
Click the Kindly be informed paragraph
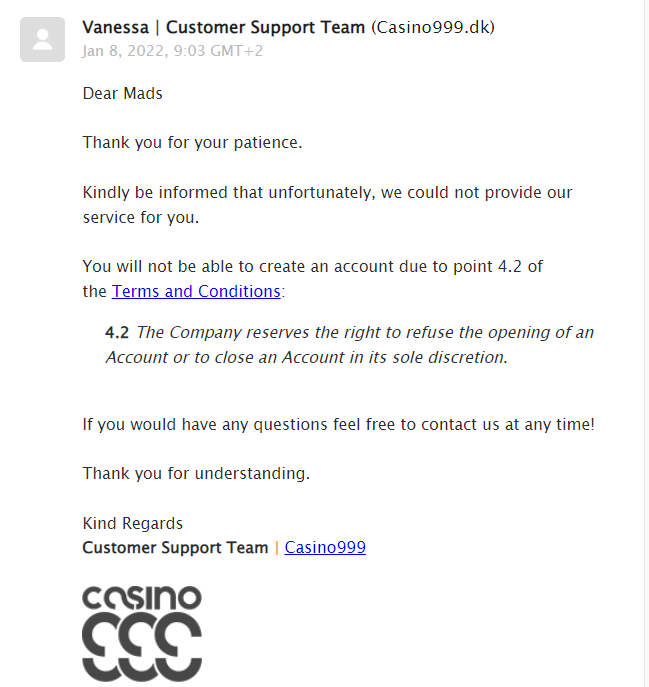click(327, 205)
